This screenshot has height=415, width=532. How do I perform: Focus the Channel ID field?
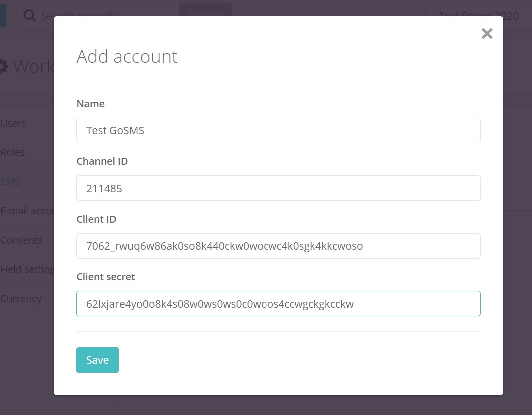click(278, 188)
